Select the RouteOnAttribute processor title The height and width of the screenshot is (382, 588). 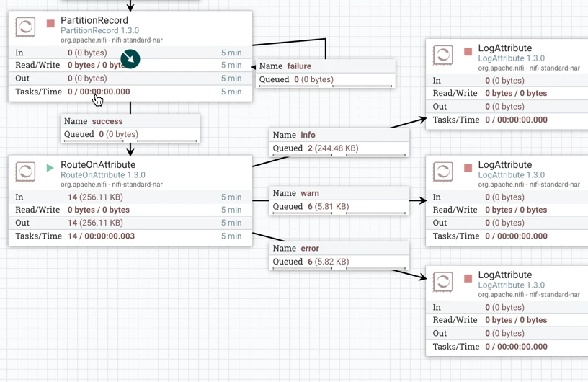pos(98,165)
